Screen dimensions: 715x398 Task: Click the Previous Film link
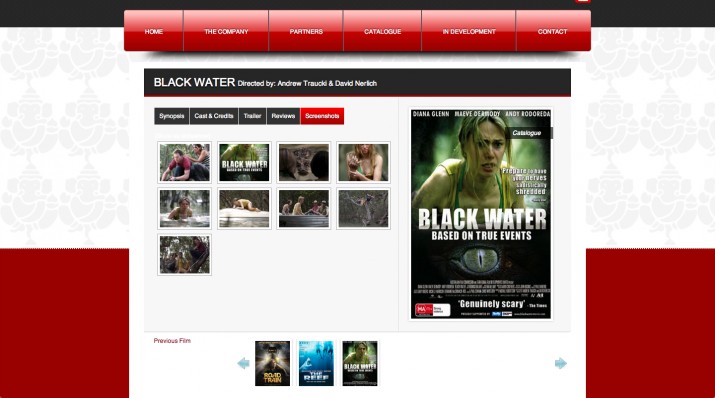pyautogui.click(x=172, y=341)
